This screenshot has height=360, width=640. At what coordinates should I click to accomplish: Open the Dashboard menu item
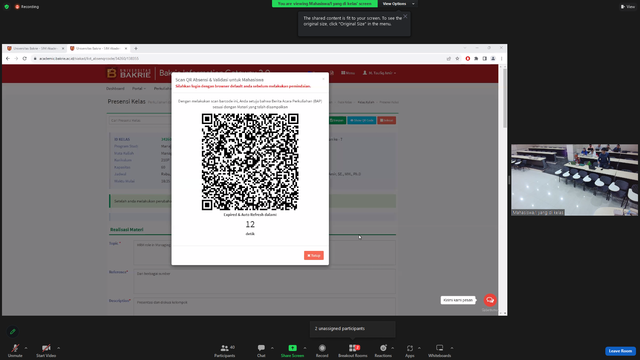(x=115, y=88)
